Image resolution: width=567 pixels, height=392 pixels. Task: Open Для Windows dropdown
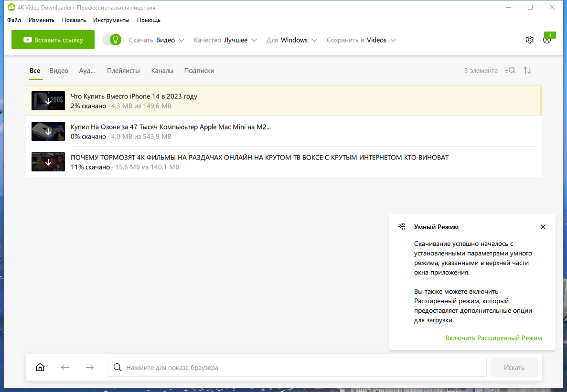coord(292,40)
